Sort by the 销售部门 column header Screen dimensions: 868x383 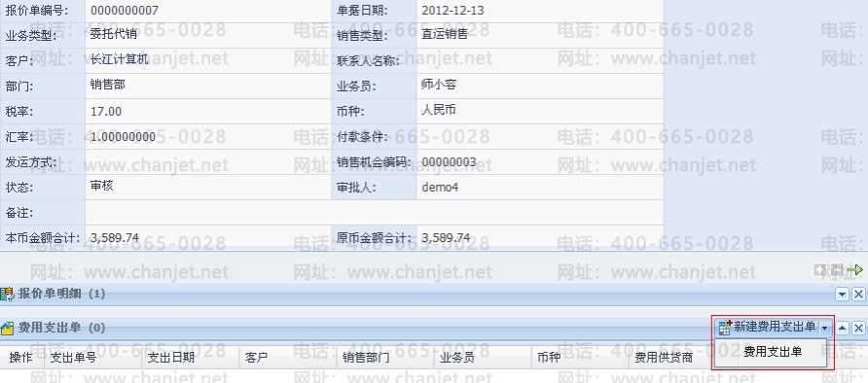click(365, 358)
